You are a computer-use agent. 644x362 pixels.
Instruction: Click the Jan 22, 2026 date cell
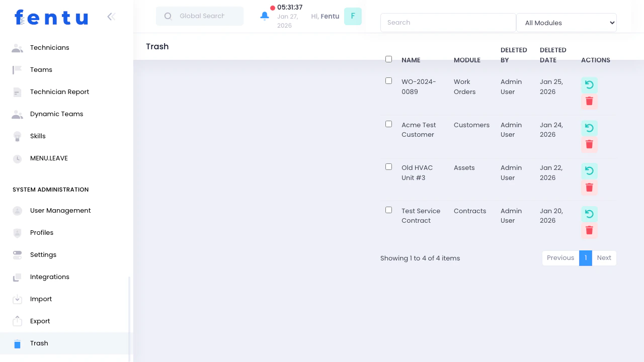(x=551, y=173)
